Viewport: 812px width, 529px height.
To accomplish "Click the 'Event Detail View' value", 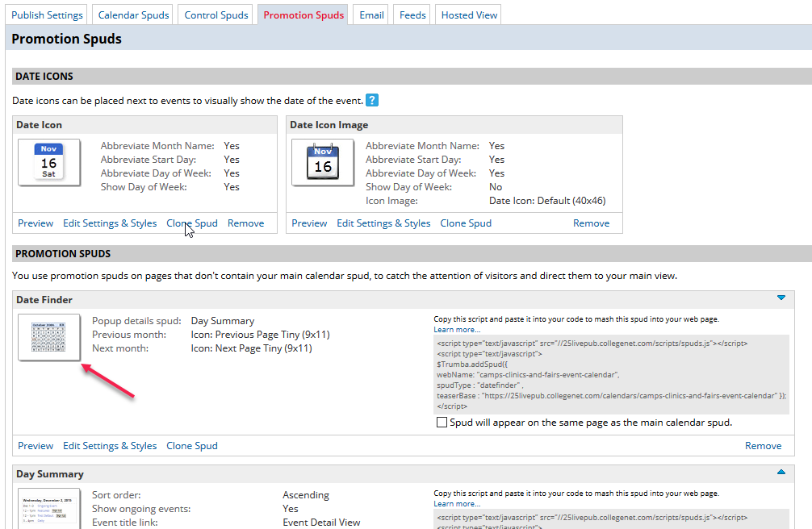I will (x=321, y=523).
